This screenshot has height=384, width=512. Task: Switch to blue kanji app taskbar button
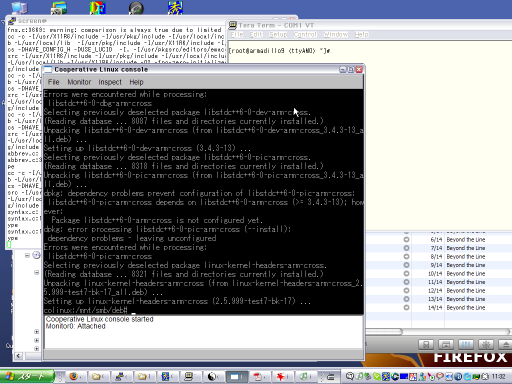pyautogui.click(x=167, y=377)
